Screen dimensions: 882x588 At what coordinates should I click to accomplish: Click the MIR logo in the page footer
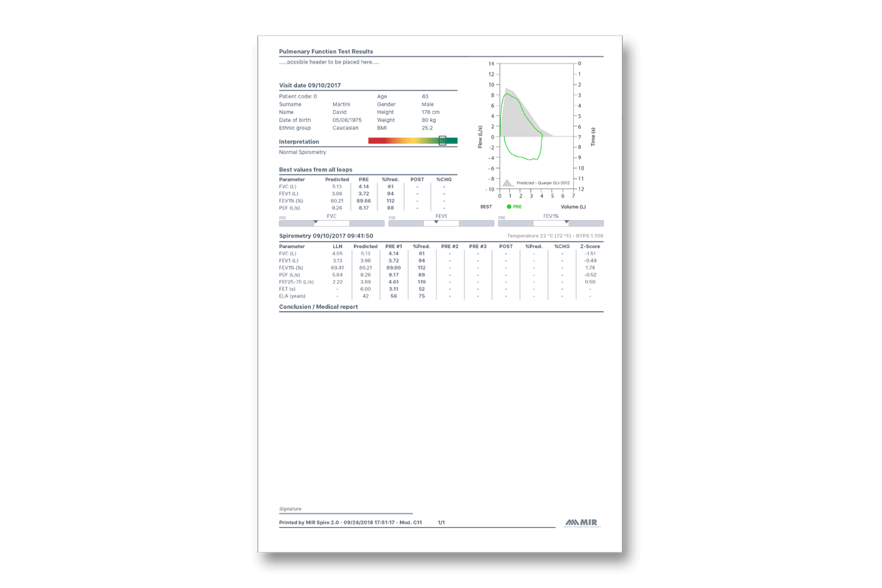(x=582, y=523)
